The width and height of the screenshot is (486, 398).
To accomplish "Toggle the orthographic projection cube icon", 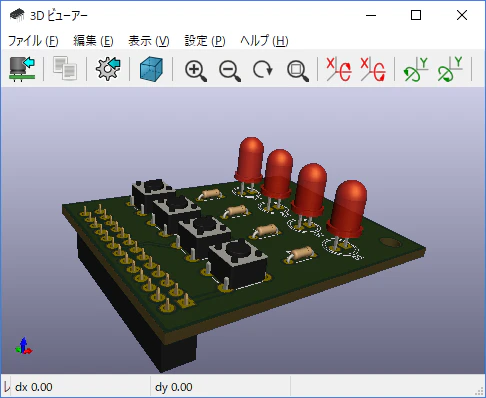I will 151,69.
